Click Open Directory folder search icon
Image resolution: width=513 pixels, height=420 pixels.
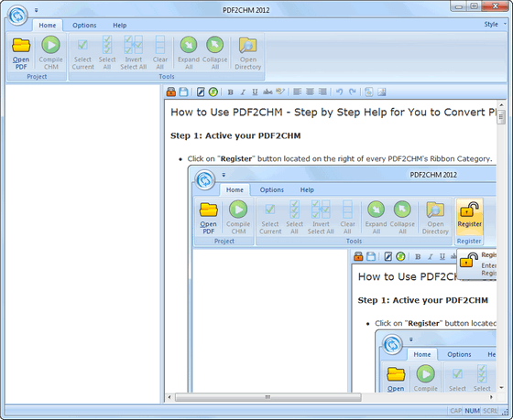click(248, 46)
